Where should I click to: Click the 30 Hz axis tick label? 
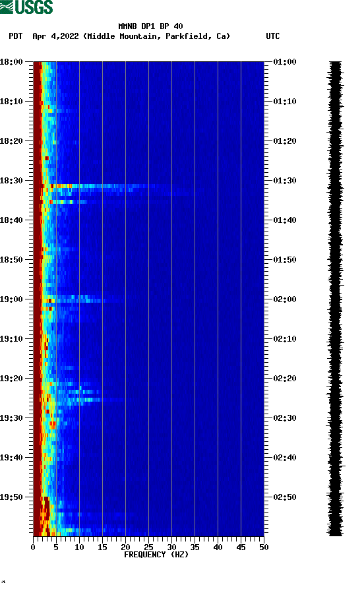click(171, 547)
